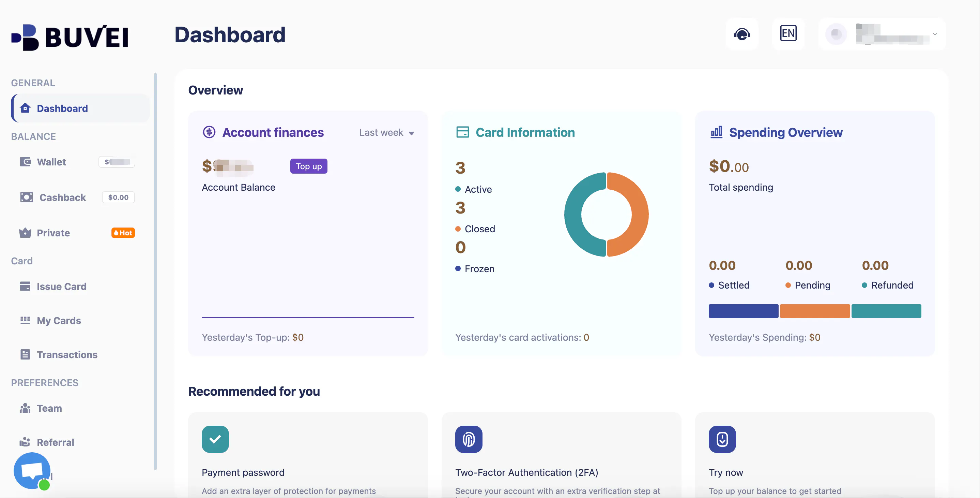Click the Hot badge next to Private
This screenshot has width=980, height=498.
(123, 233)
